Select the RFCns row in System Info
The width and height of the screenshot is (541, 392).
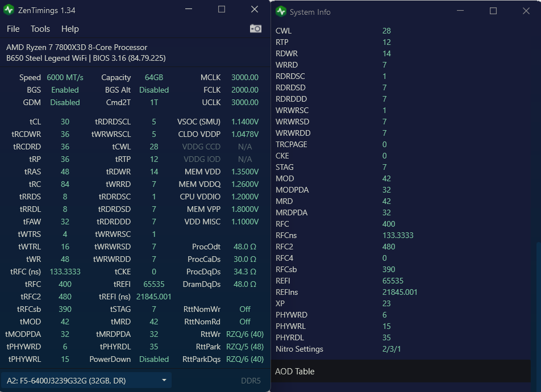(400, 235)
